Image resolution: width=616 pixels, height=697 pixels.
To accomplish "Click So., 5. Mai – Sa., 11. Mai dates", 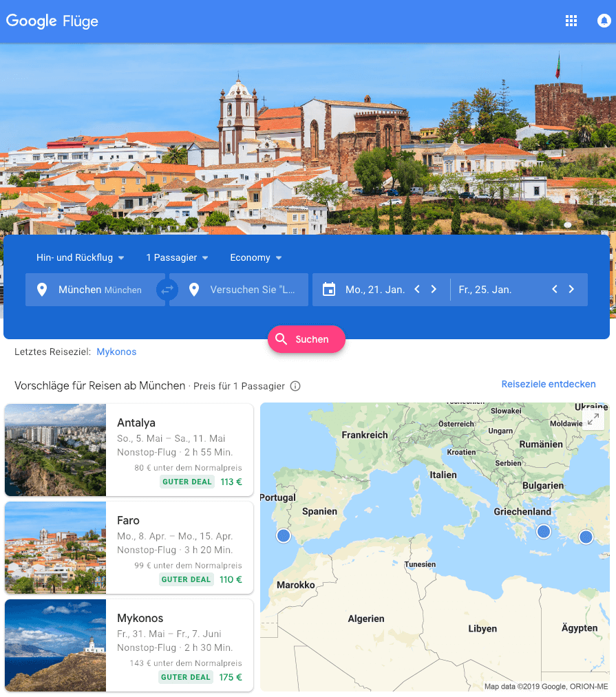I will (171, 438).
